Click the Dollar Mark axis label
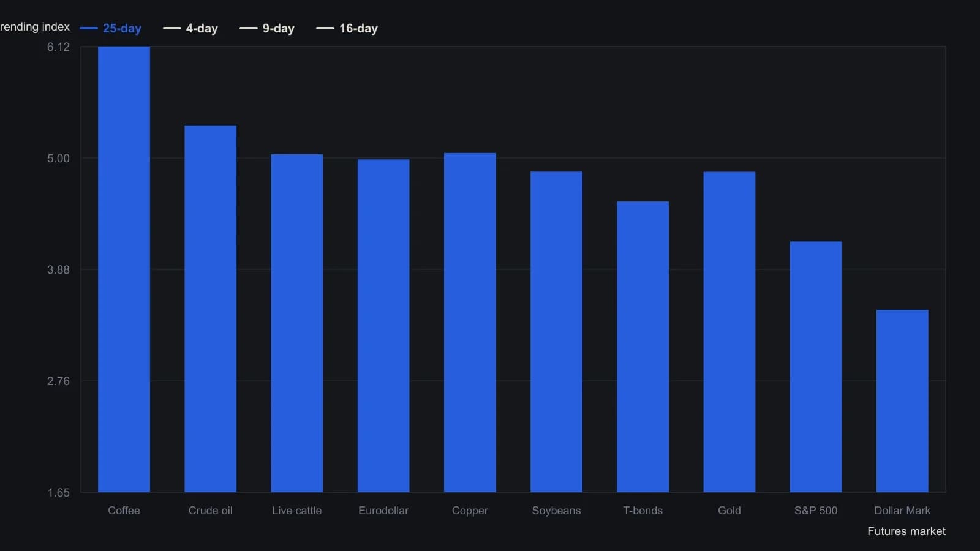 902,511
